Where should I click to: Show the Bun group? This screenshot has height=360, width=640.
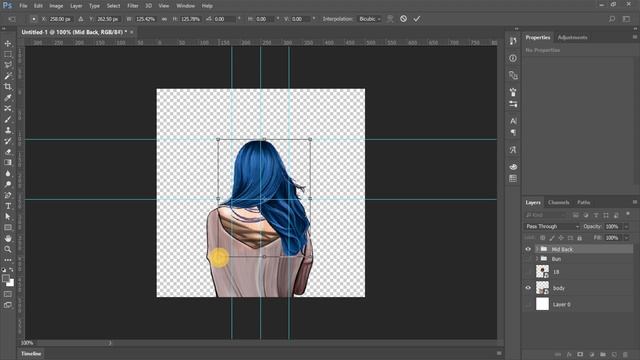pos(528,259)
